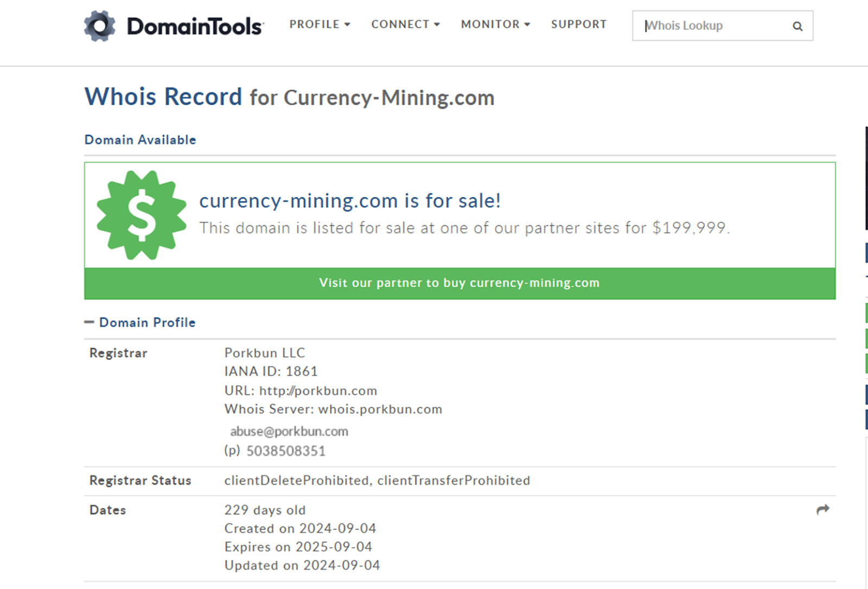
Task: Click the green dollar sign badge icon
Action: click(141, 215)
